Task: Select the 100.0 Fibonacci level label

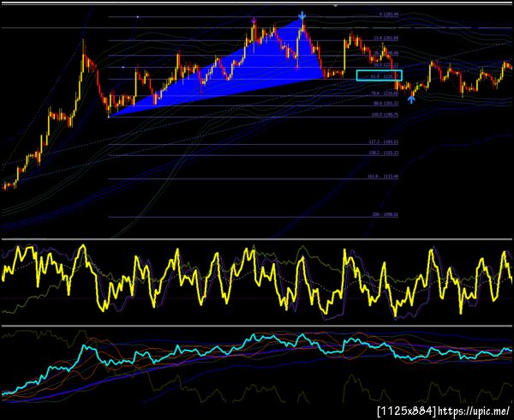Action: point(385,115)
